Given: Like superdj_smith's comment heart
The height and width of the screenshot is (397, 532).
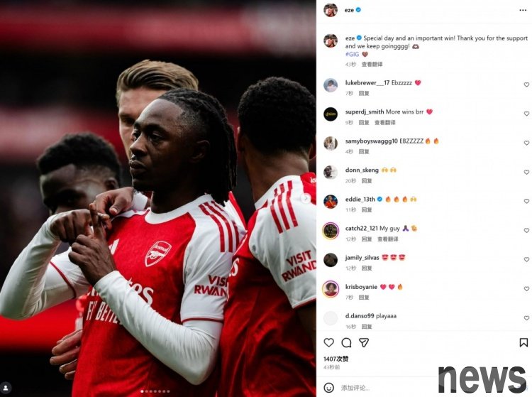Looking at the screenshot, I should tap(526, 114).
